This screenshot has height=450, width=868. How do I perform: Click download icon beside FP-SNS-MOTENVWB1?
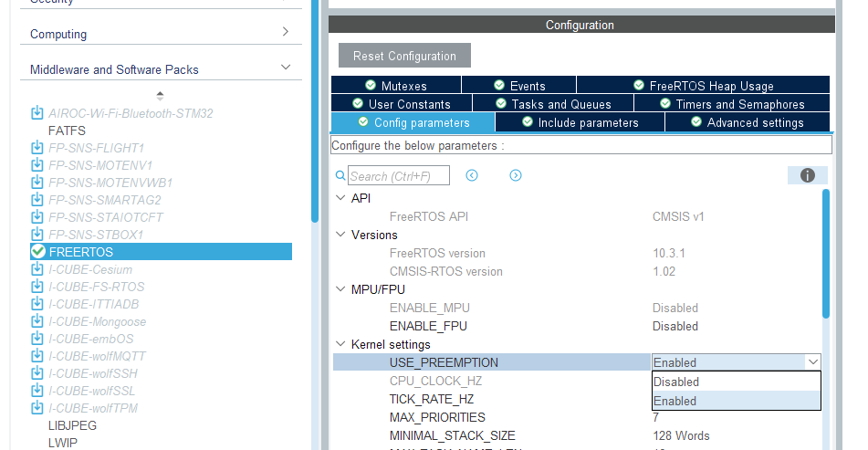[37, 183]
